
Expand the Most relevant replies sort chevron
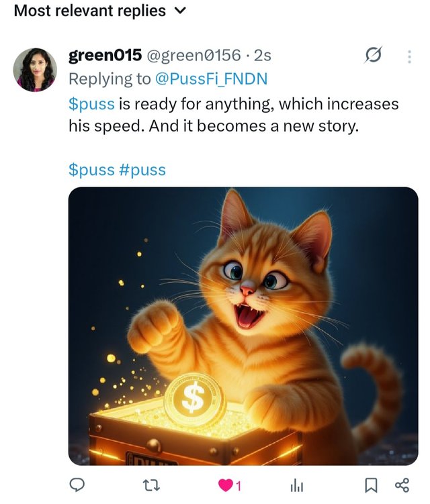[179, 11]
